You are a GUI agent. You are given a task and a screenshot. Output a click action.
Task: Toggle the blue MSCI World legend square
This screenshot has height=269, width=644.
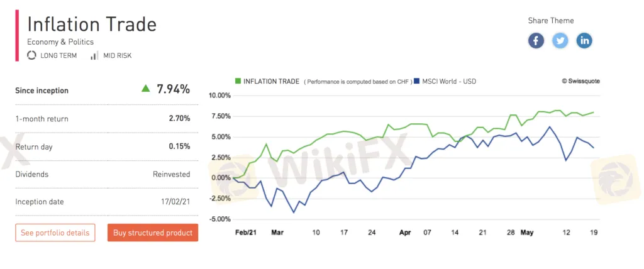[416, 81]
